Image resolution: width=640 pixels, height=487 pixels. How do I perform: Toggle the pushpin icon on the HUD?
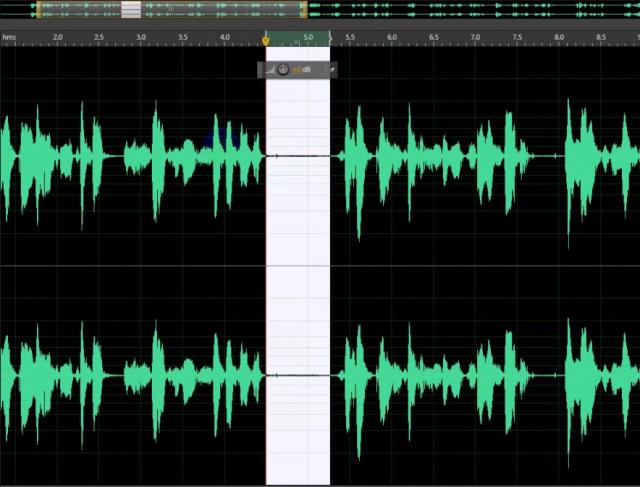pyautogui.click(x=332, y=70)
